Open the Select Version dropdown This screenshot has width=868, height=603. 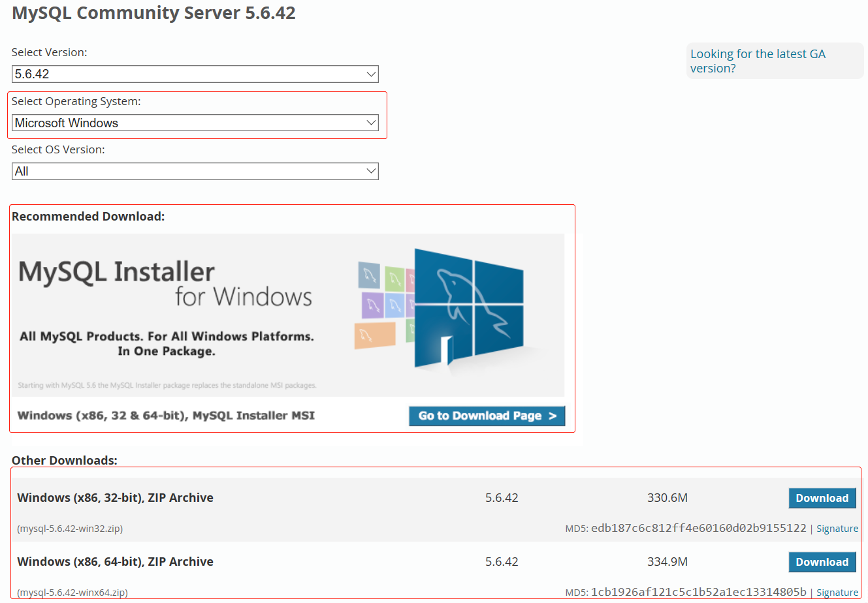pyautogui.click(x=195, y=74)
